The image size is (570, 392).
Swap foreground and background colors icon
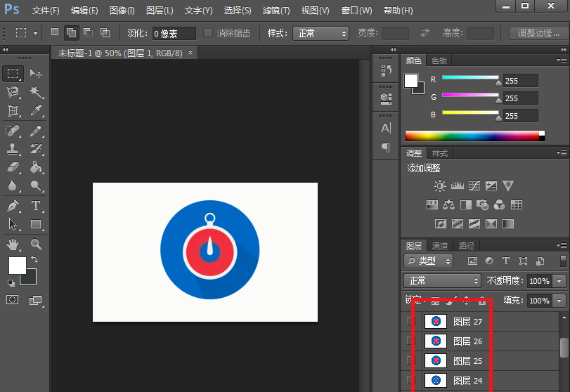tap(34, 260)
